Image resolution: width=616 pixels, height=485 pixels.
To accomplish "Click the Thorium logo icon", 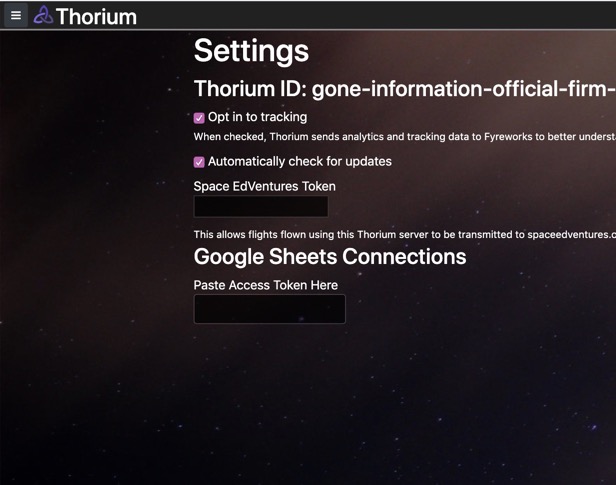I will [x=43, y=15].
